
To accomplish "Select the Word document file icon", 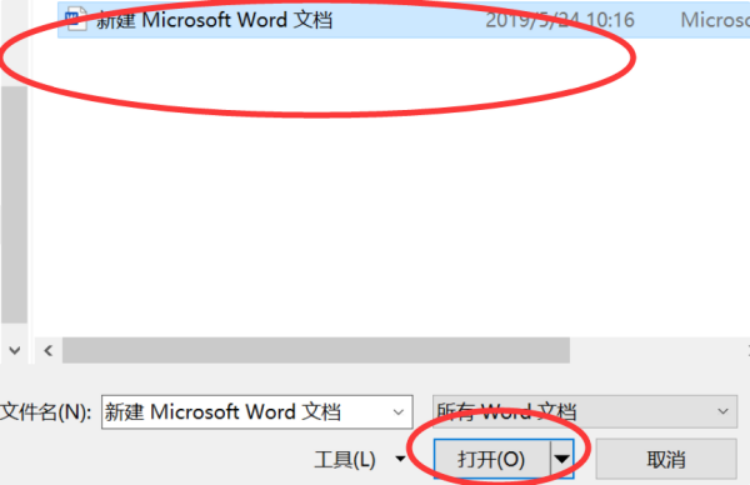I will [76, 19].
